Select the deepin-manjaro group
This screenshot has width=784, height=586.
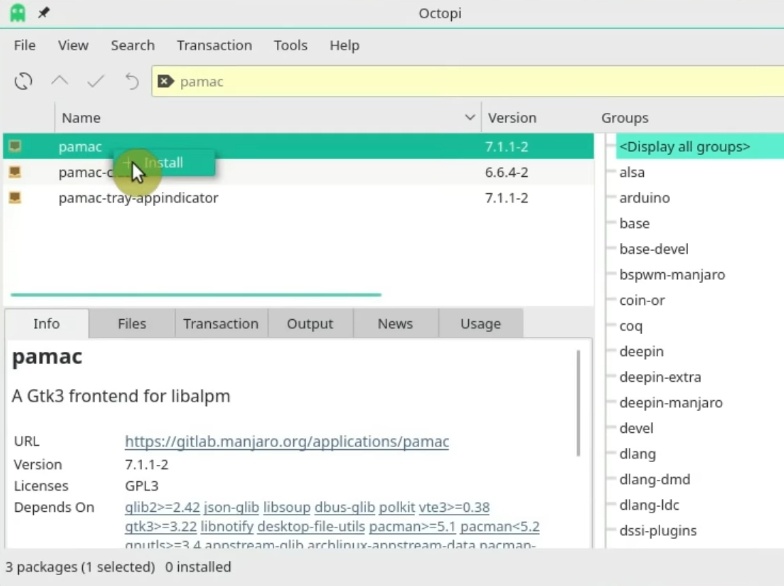(671, 402)
